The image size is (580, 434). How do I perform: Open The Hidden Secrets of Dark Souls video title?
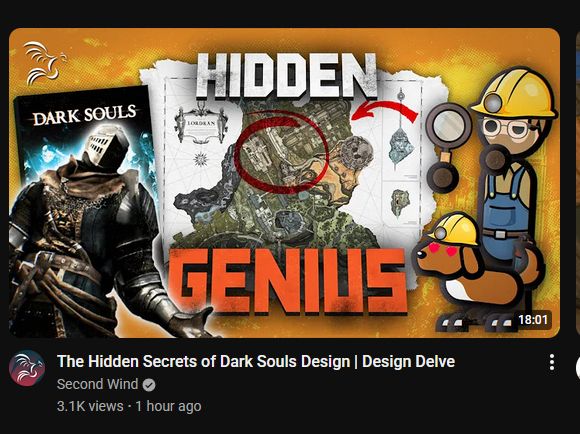coord(256,361)
